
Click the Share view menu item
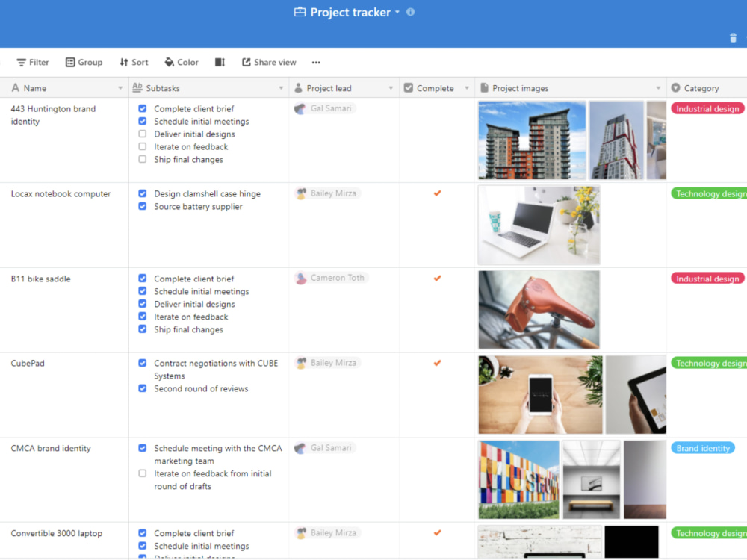(x=268, y=62)
